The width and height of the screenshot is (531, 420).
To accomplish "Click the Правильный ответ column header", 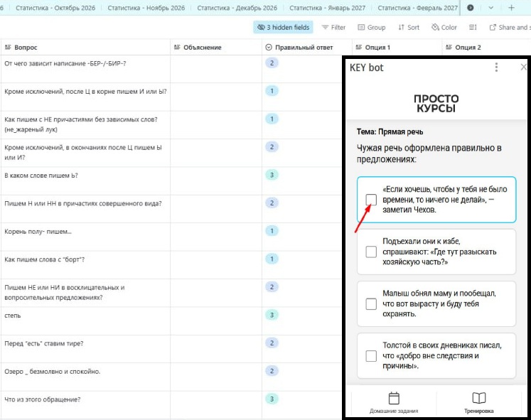I will [x=307, y=48].
